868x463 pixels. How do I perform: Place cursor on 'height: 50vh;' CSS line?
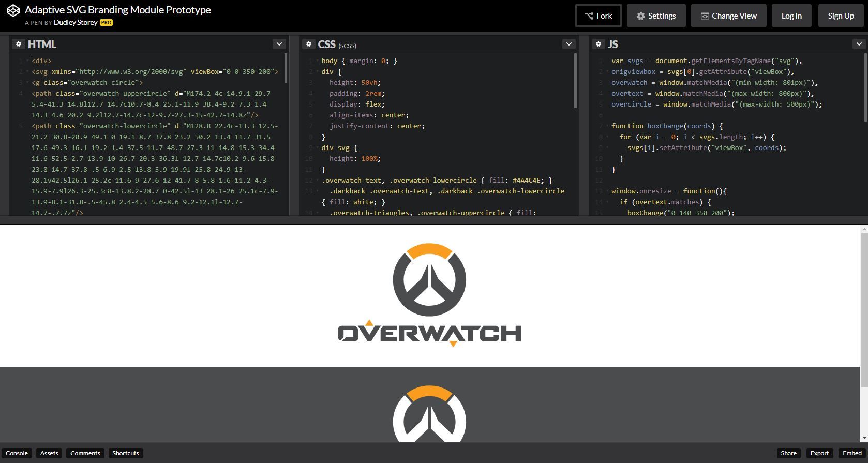355,83
